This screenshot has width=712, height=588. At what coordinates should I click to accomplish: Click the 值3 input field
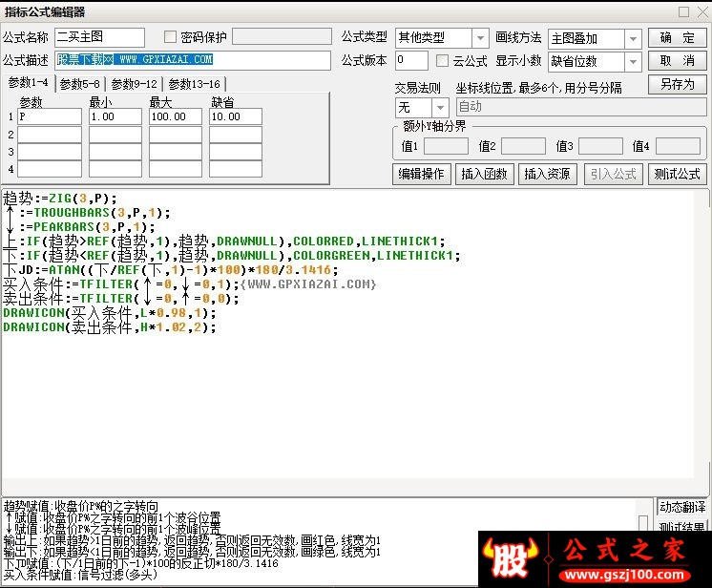coord(600,146)
